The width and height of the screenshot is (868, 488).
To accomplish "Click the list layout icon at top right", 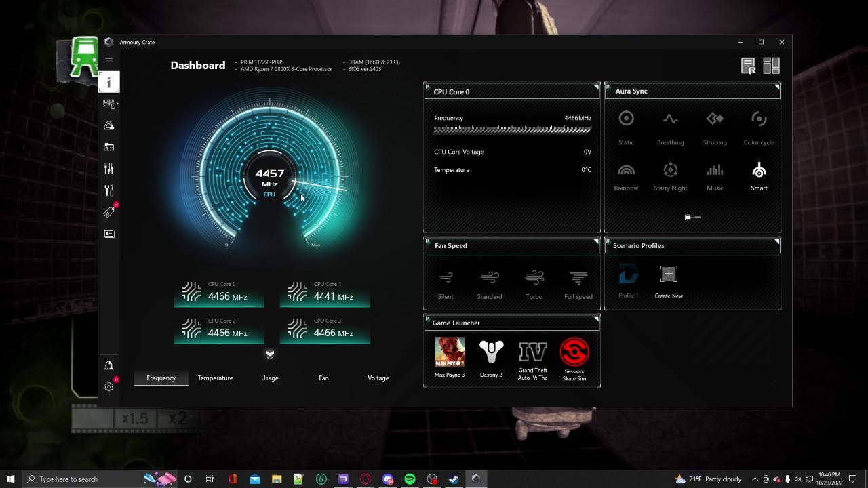I will click(x=749, y=66).
